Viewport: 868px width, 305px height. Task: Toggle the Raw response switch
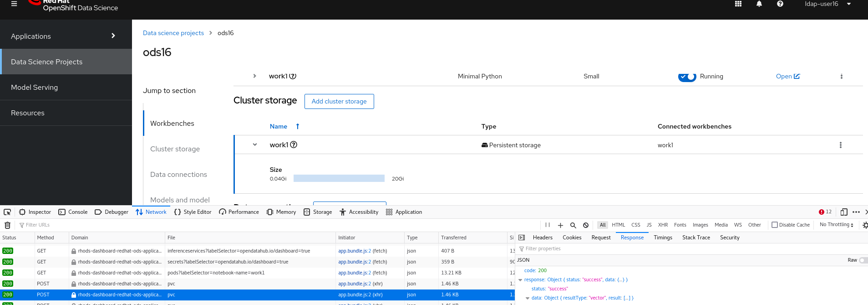tap(863, 260)
